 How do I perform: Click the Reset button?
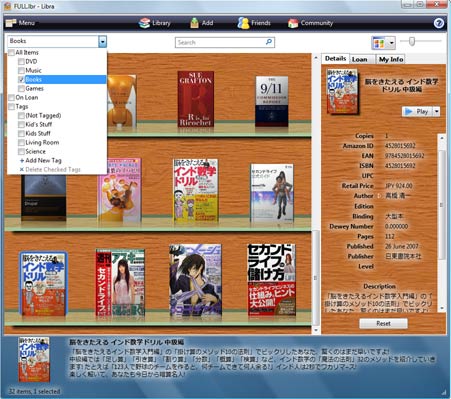(383, 323)
